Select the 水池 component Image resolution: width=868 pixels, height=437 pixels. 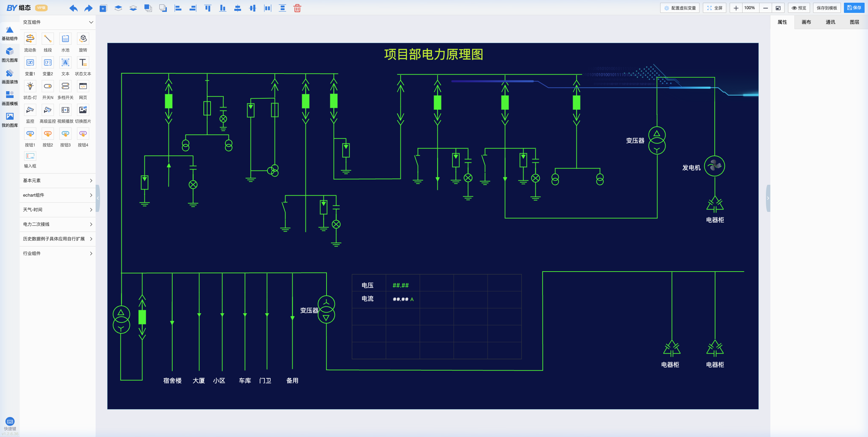[65, 42]
